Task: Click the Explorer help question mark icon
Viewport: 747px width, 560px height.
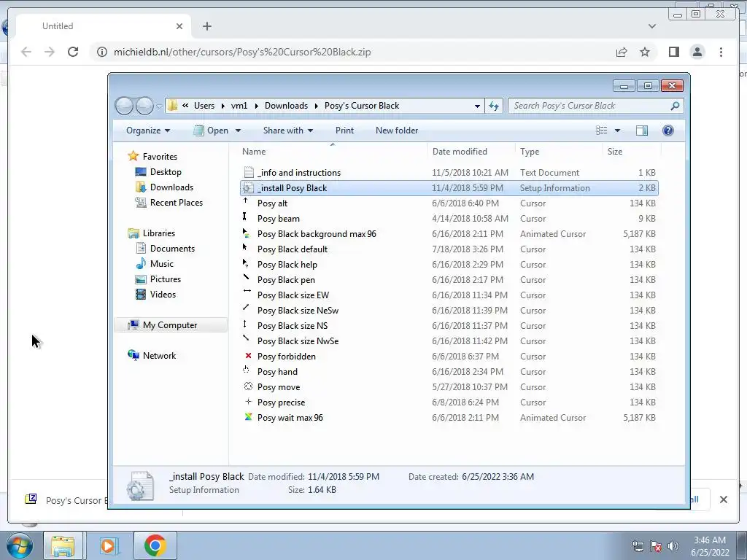Action: click(668, 131)
